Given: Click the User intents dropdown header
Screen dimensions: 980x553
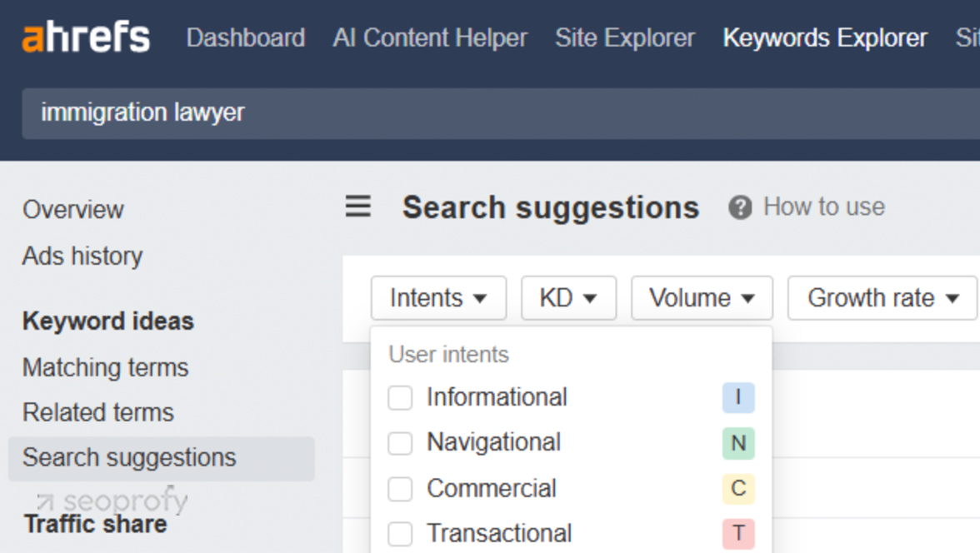Looking at the screenshot, I should (448, 355).
